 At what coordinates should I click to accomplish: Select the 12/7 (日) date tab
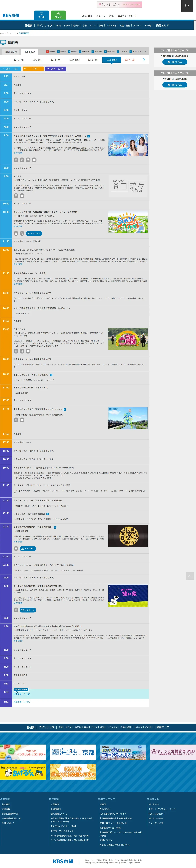coord(130,60)
